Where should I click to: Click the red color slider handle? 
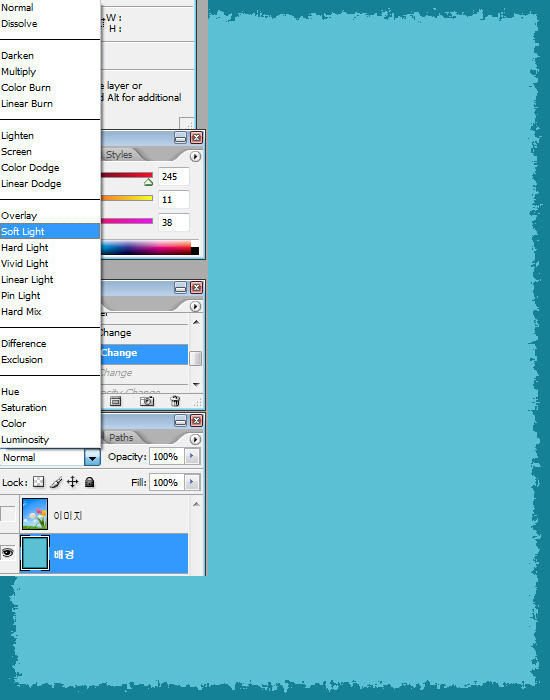click(x=149, y=182)
